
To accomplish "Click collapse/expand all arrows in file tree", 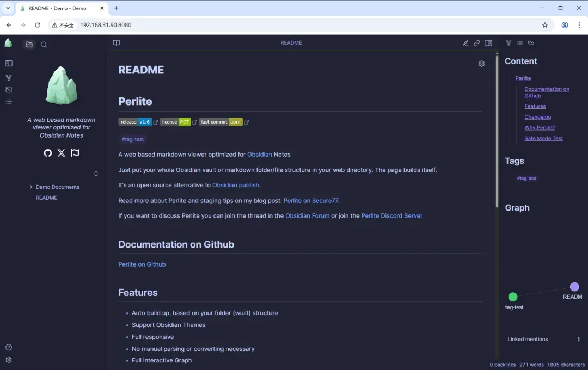I will (96, 174).
